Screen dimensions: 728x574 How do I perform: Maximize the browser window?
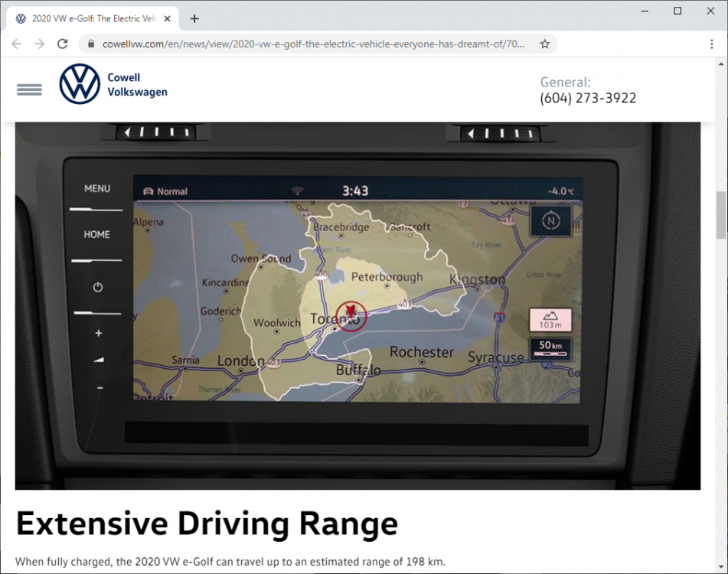point(677,11)
